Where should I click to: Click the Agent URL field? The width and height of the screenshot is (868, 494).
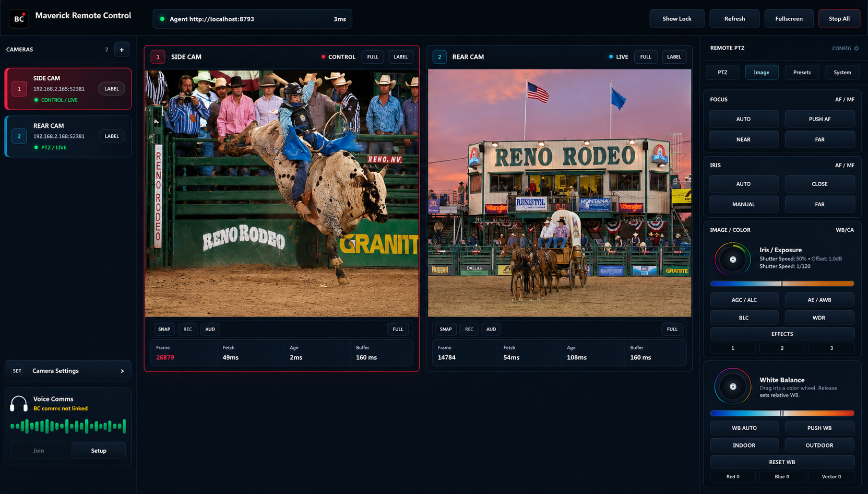click(253, 19)
